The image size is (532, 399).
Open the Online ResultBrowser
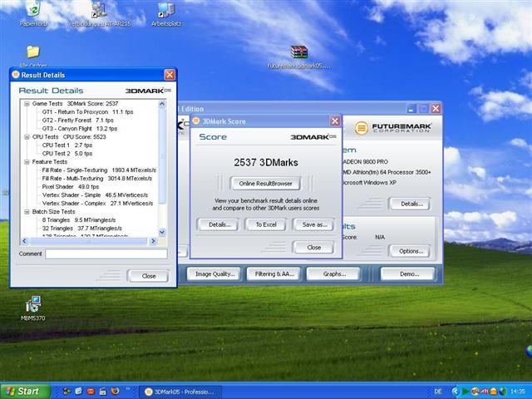265,184
